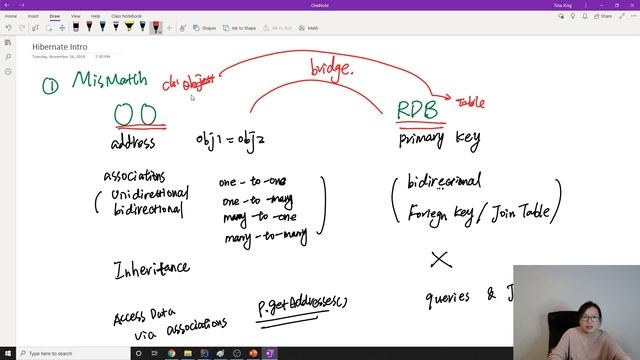Click the page date below the title
Viewport: 640px width, 360px height.
click(59, 56)
